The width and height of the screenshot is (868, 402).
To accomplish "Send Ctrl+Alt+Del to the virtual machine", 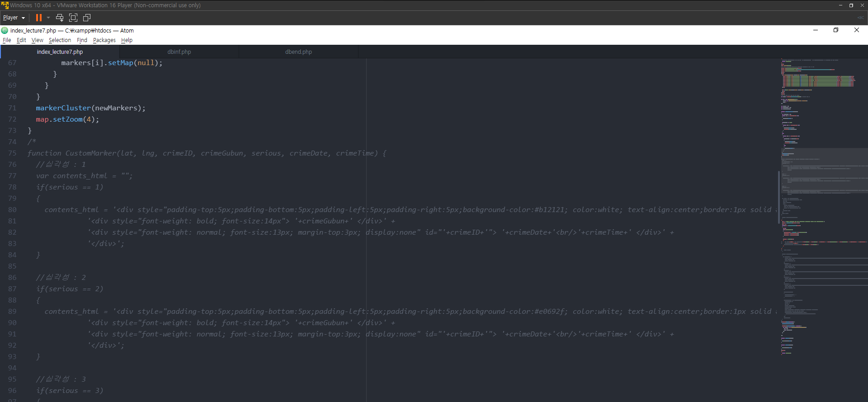I will point(59,18).
